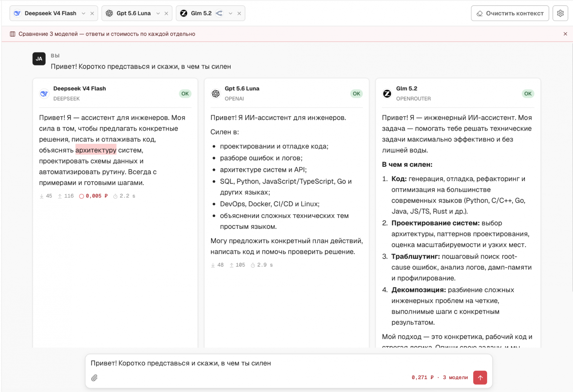Remove the Gpt 5.6 Luna model tab
The image size is (573, 392).
click(x=166, y=13)
